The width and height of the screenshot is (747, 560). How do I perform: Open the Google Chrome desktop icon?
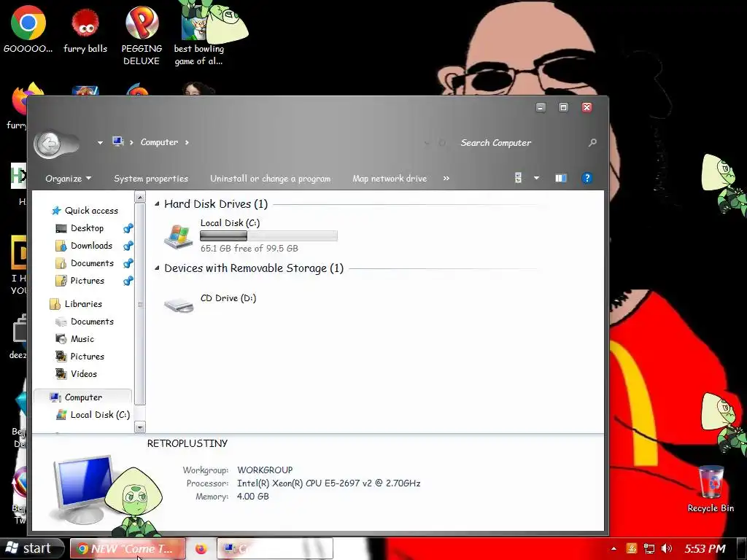coord(28,29)
